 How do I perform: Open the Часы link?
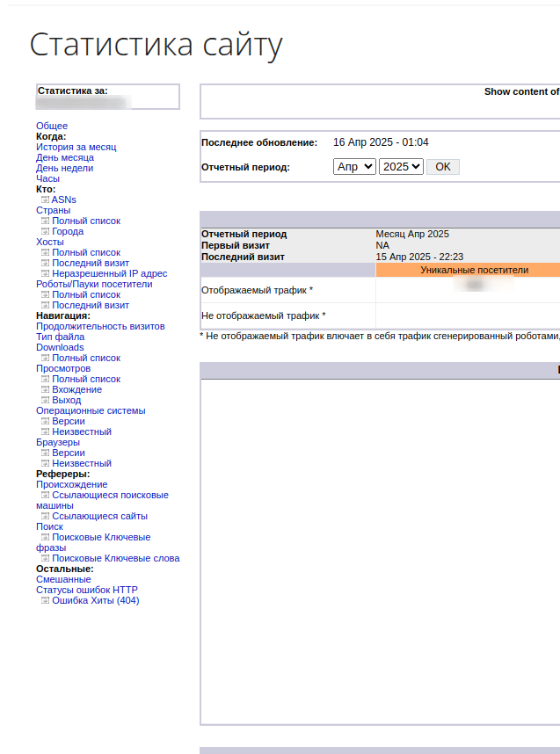point(47,179)
